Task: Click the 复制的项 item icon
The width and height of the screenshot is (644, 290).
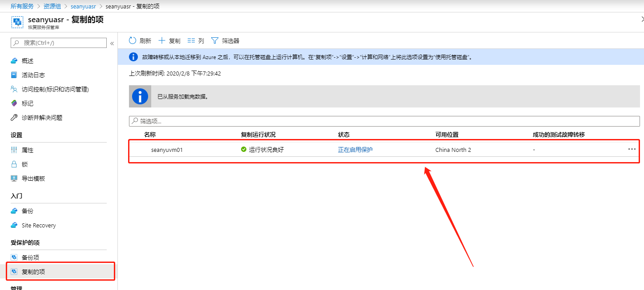Action: tap(14, 272)
